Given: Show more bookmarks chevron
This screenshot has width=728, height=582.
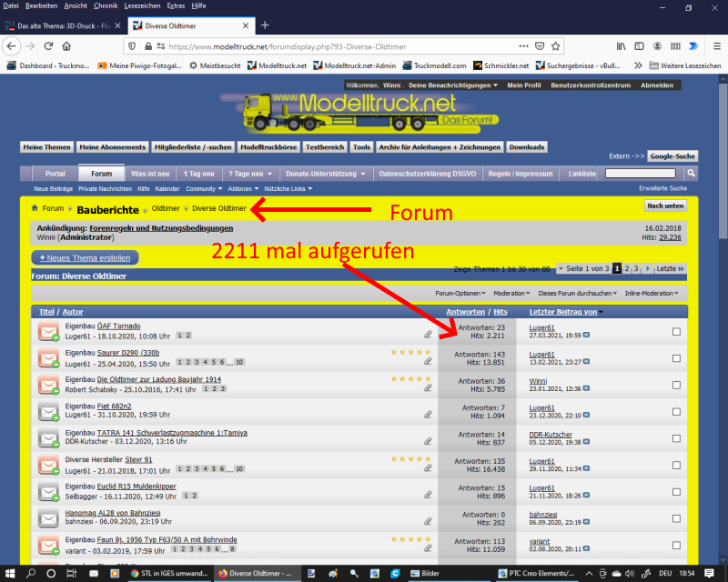Looking at the screenshot, I should click(639, 65).
